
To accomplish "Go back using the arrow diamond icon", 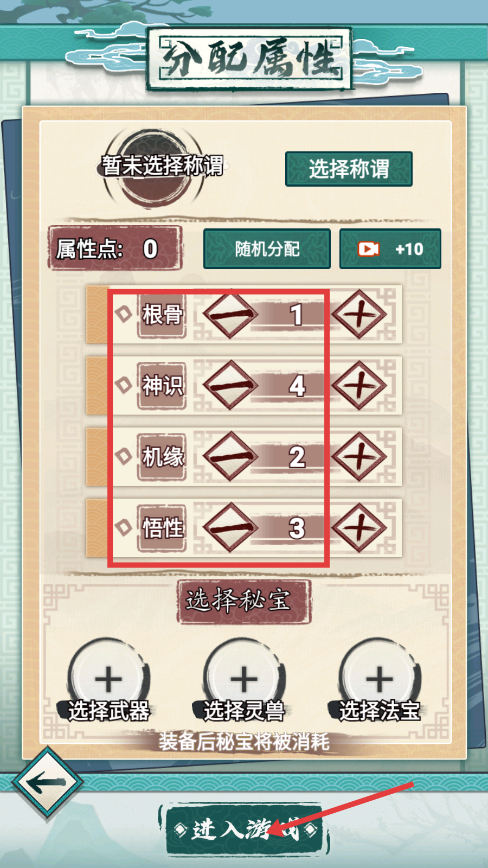I will (47, 782).
